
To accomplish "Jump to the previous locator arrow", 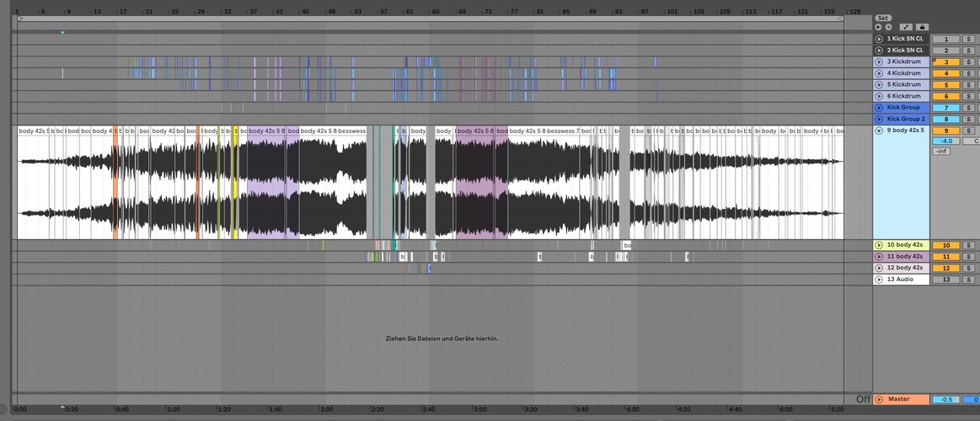I will click(878, 28).
